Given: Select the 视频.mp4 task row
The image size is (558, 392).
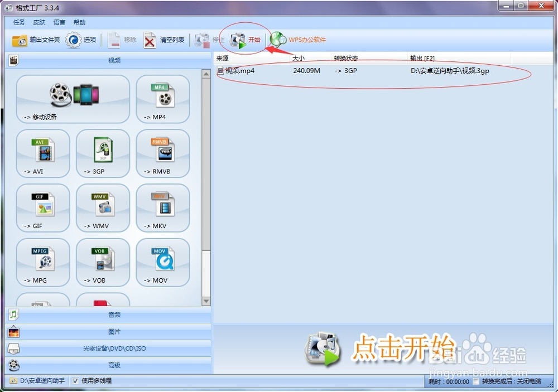Looking at the screenshot, I should 237,71.
